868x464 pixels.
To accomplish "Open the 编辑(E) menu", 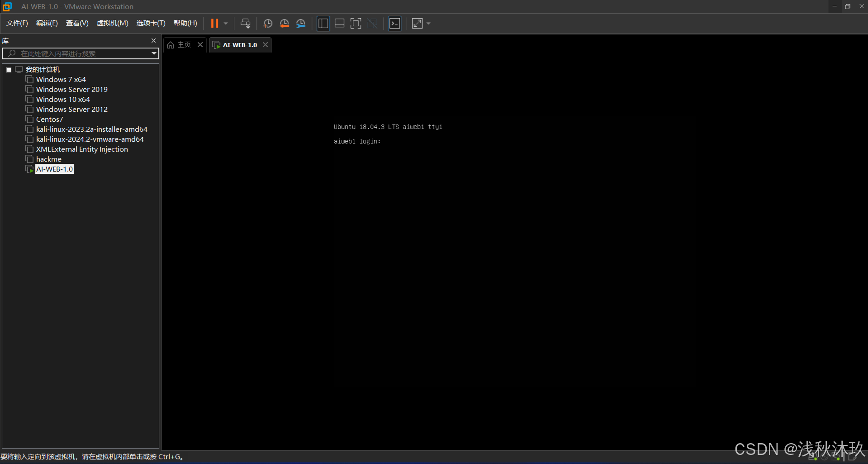I will [47, 23].
